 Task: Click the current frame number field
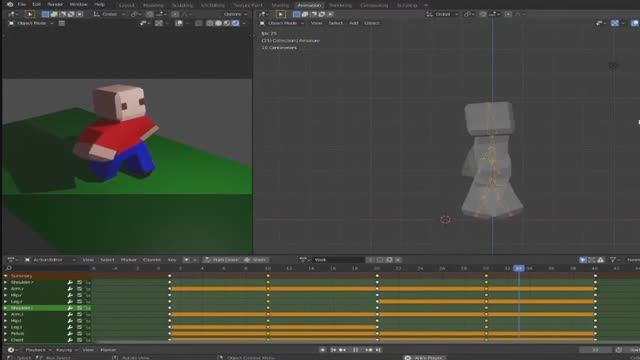(596, 350)
